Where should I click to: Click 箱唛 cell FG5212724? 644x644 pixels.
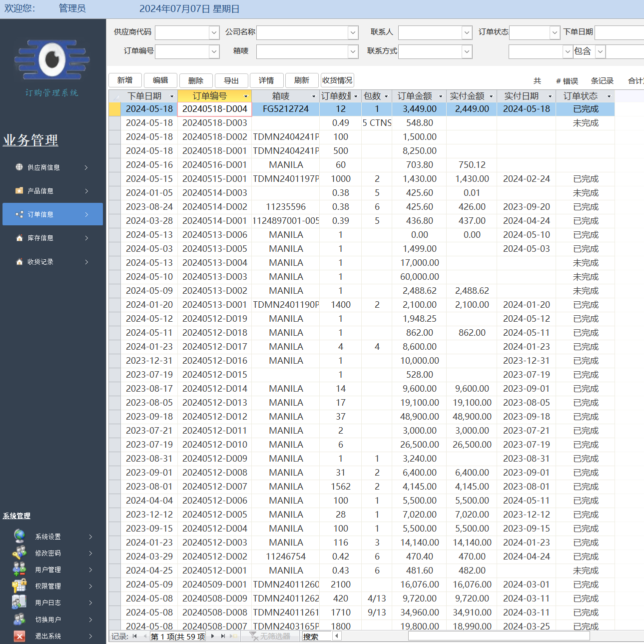(286, 109)
